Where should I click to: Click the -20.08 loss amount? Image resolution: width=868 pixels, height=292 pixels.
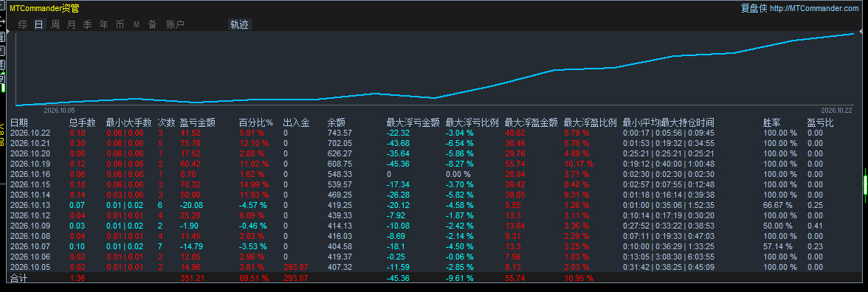tap(192, 205)
